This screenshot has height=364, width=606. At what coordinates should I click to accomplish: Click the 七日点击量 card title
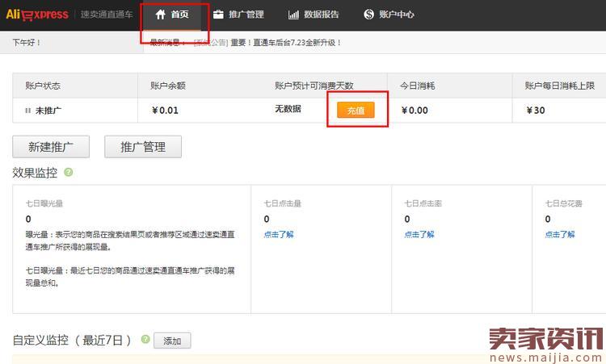point(283,203)
